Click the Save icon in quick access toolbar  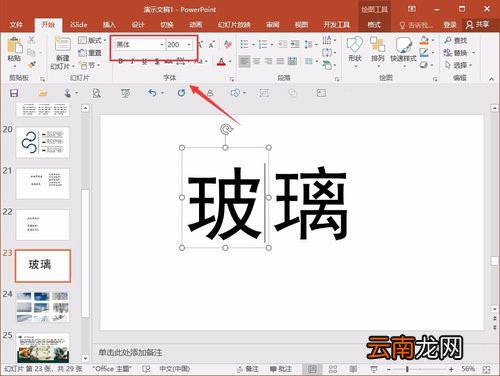(x=14, y=93)
